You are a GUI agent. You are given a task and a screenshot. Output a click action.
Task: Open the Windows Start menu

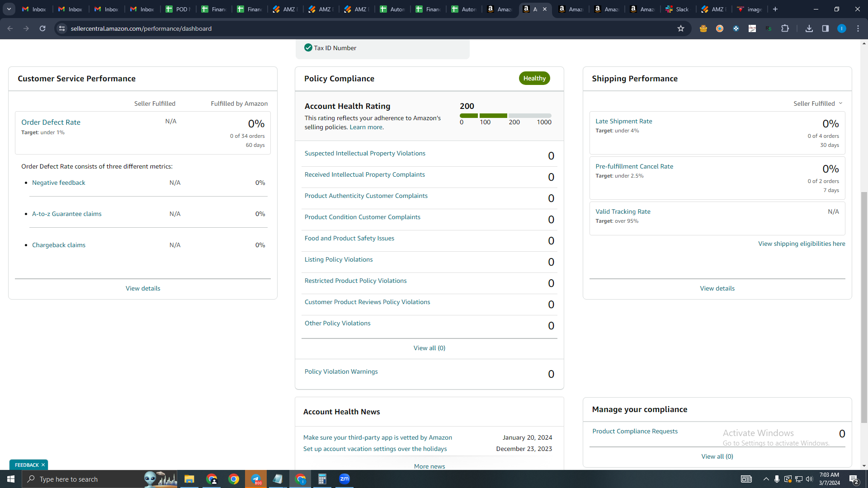tap(11, 479)
